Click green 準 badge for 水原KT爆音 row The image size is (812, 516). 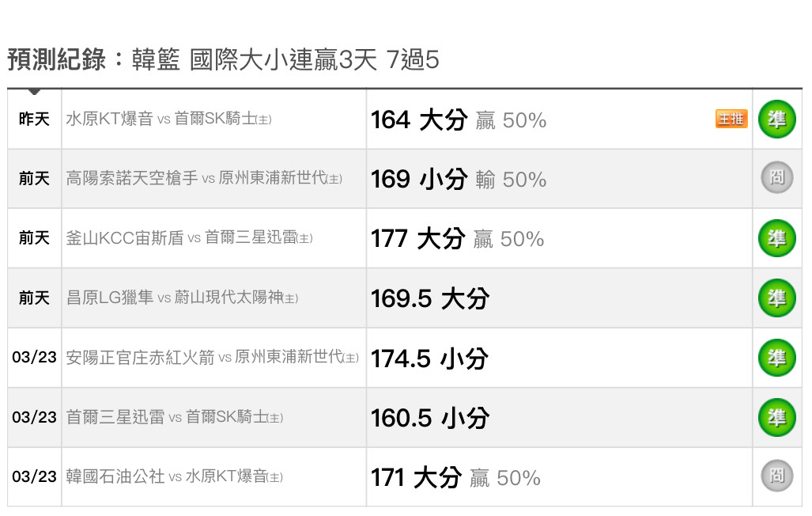pos(776,120)
